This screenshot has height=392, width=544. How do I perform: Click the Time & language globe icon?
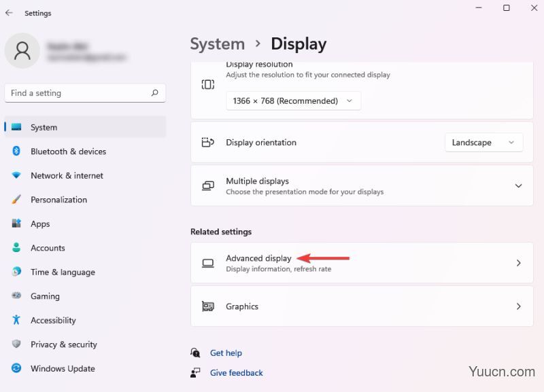(x=16, y=271)
